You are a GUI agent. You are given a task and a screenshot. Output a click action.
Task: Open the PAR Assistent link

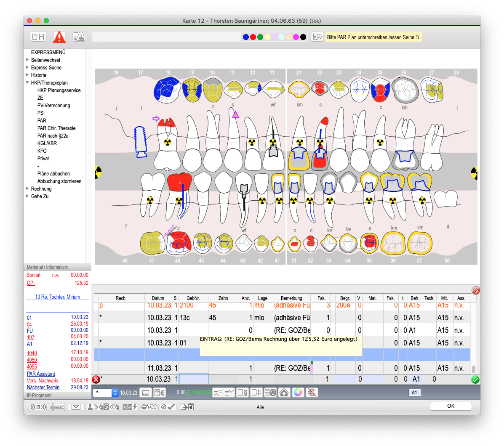(41, 374)
